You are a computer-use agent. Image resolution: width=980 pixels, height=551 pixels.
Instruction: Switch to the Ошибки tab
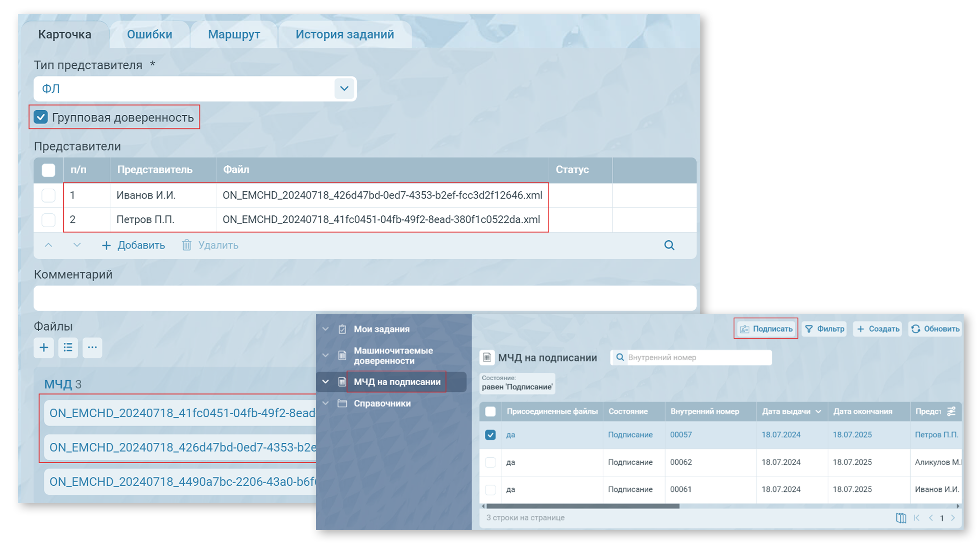[149, 35]
